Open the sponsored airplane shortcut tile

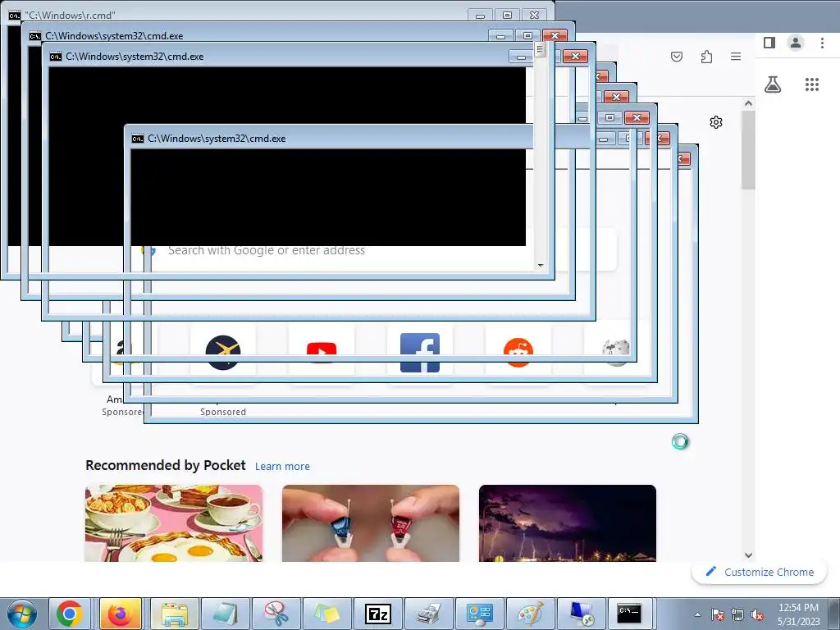223,352
